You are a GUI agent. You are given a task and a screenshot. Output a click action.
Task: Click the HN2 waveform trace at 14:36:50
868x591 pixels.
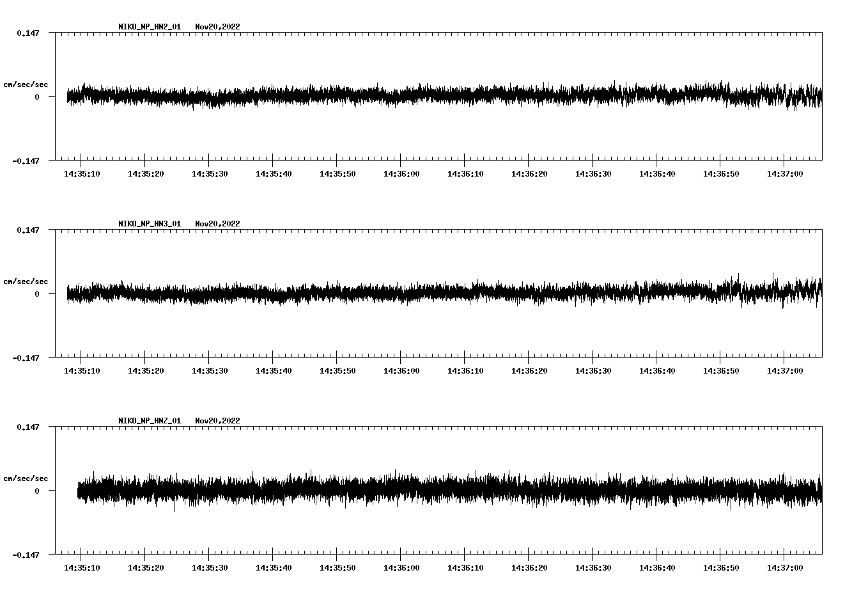tap(720, 93)
